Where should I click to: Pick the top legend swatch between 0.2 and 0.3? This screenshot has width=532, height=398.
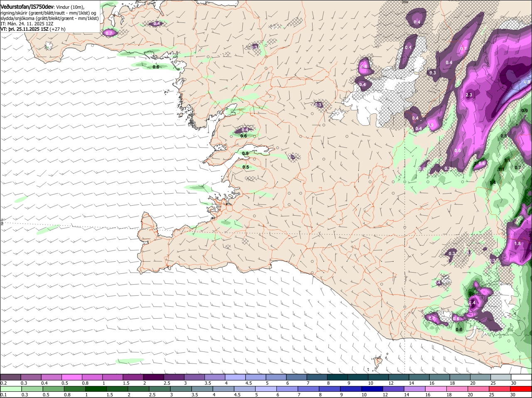point(10,377)
